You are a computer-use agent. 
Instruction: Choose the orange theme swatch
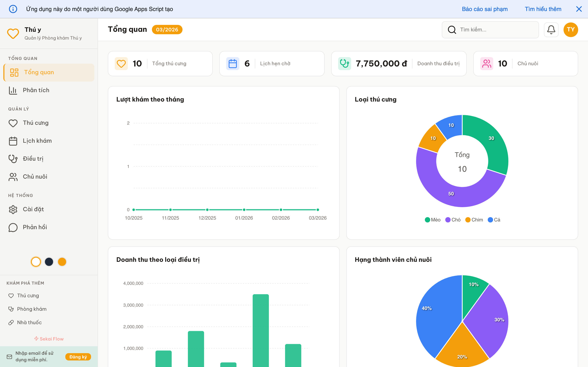pos(62,262)
